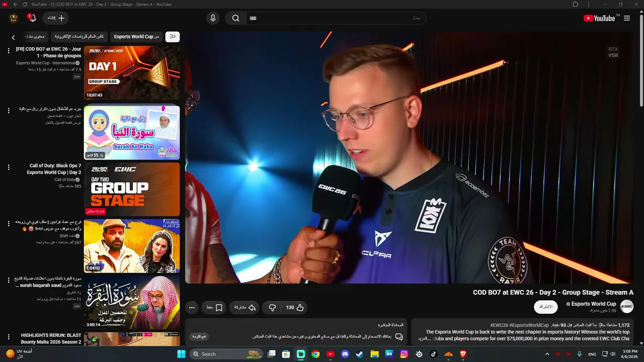Click the create video plus button
Screen dimensions: 644x362
point(55,18)
